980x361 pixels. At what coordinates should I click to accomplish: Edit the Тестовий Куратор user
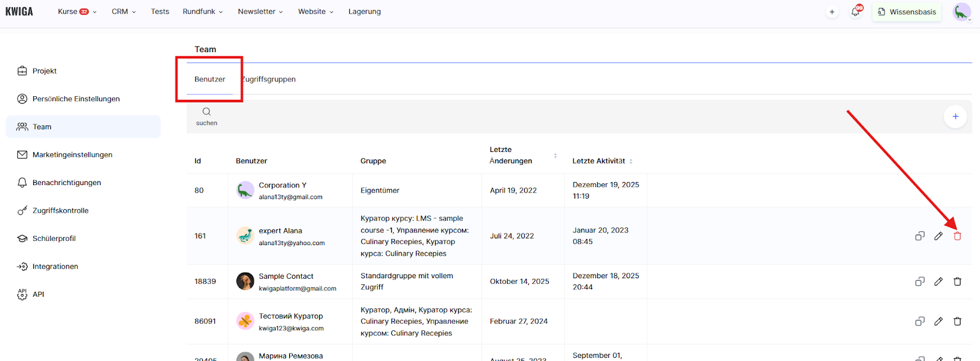coord(938,321)
